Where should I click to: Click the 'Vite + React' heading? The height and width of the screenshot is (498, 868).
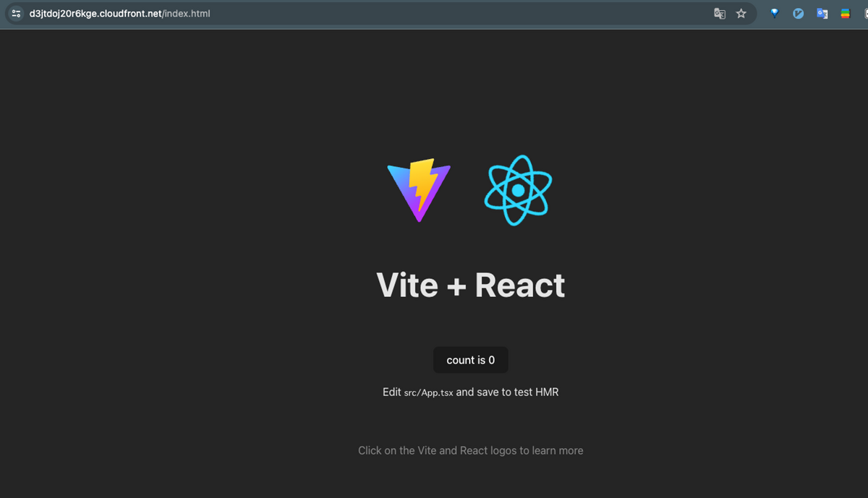tap(471, 285)
